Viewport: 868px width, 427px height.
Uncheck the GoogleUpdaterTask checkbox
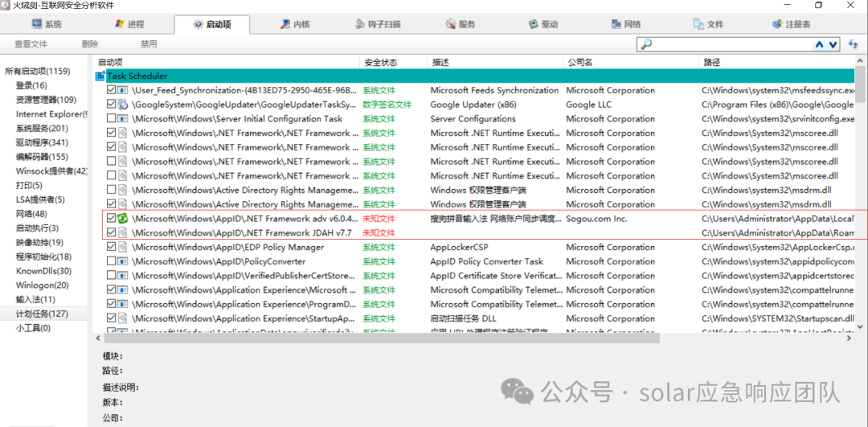coord(111,104)
